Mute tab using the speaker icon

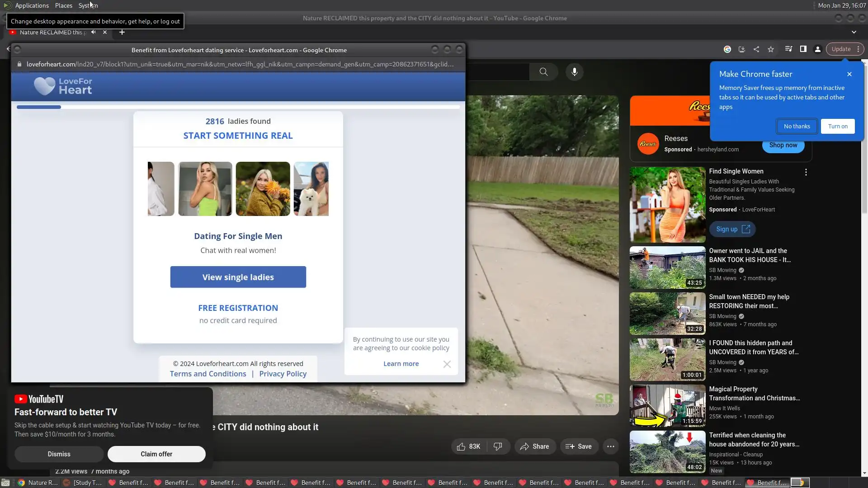tap(93, 32)
